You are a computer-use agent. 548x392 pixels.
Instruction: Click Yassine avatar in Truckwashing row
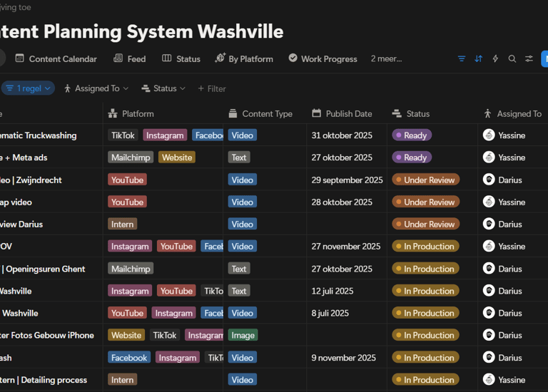(489, 135)
